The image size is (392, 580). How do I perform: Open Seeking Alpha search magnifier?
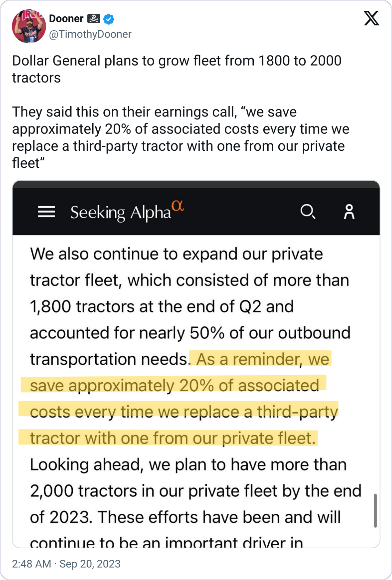point(308,212)
